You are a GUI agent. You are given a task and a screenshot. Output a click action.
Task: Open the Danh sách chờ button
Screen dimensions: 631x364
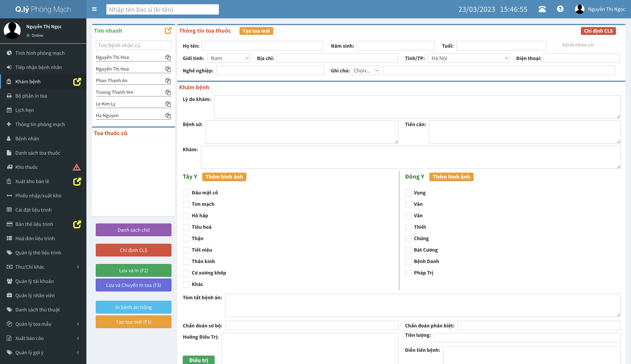[133, 230]
